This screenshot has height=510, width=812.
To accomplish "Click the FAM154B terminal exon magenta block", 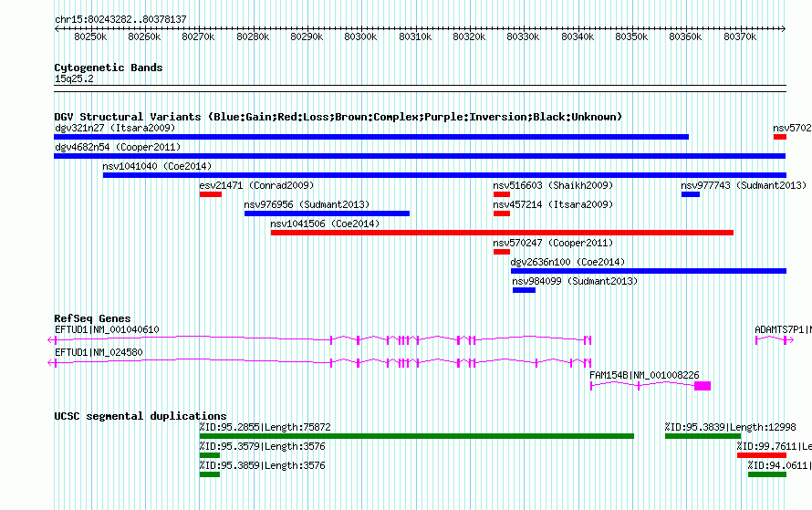I will pos(703,386).
